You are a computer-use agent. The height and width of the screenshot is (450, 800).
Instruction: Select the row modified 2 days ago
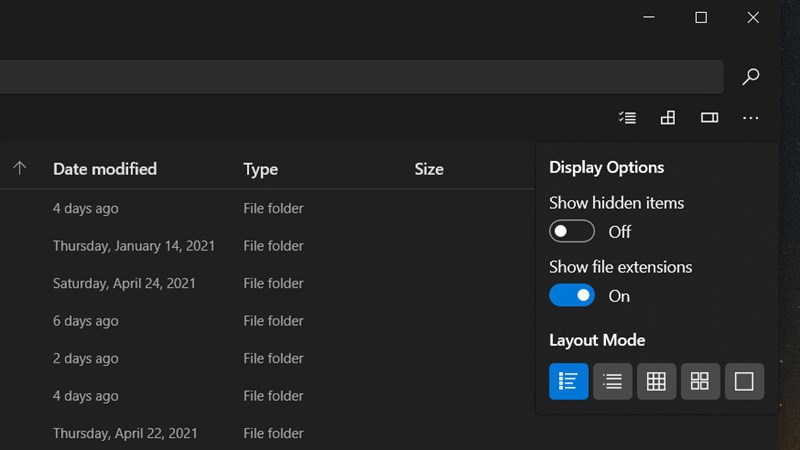point(267,358)
